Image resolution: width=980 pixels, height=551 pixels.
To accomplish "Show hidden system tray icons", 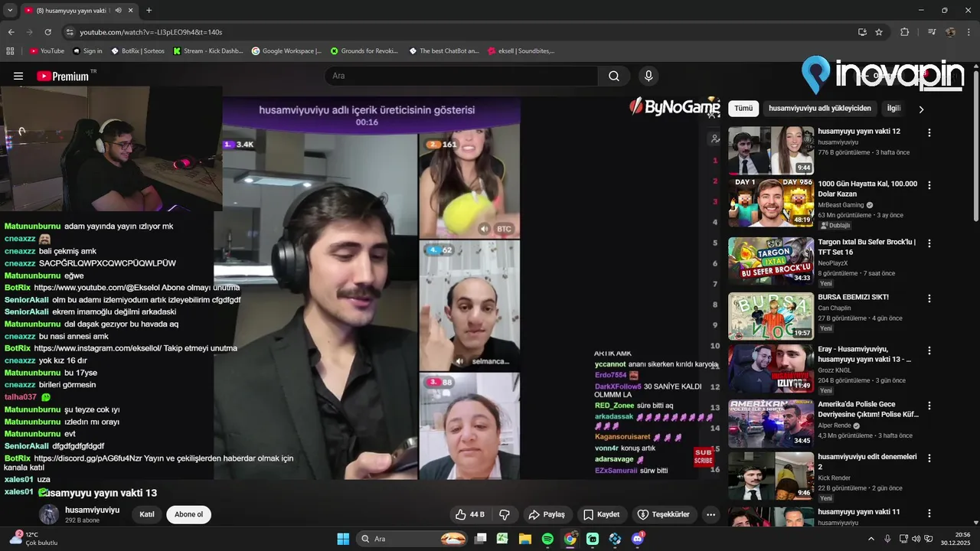I will pyautogui.click(x=871, y=539).
